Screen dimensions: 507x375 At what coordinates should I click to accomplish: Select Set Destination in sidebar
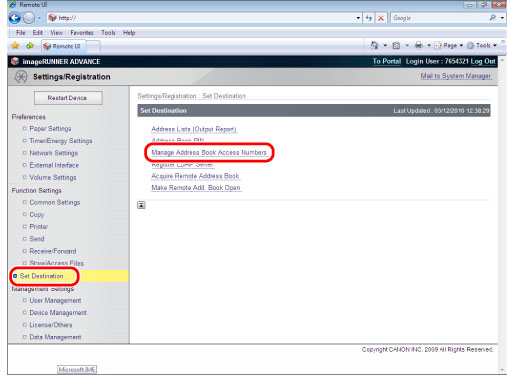pyautogui.click(x=41, y=276)
